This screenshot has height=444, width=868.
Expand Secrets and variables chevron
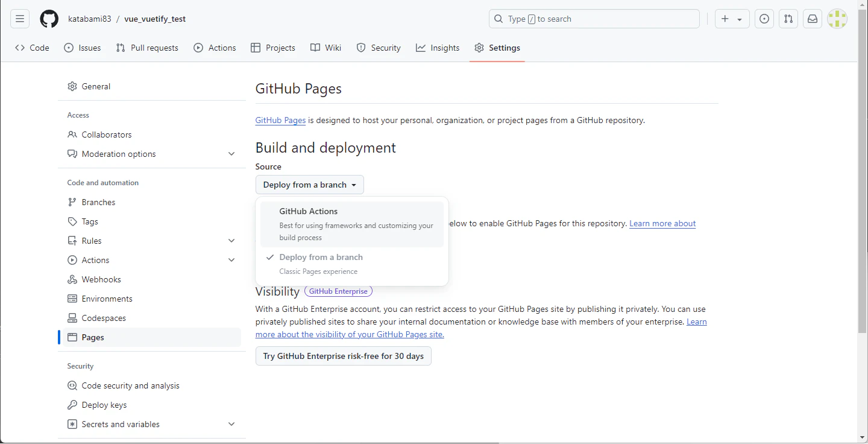pyautogui.click(x=231, y=424)
